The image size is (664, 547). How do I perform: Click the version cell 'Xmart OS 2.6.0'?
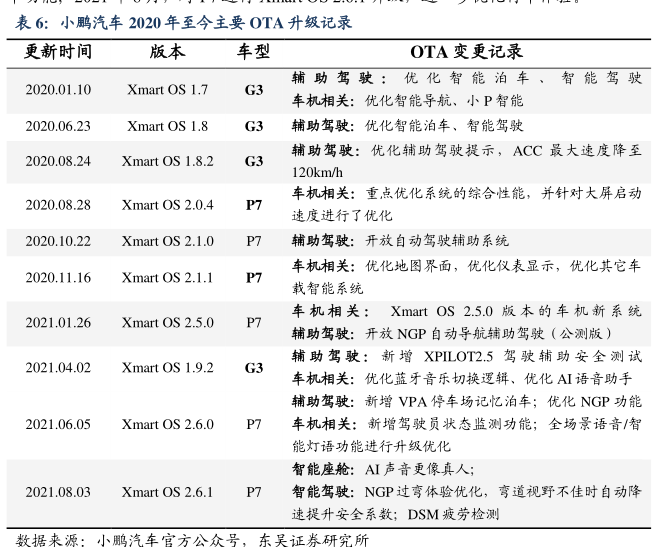(168, 424)
